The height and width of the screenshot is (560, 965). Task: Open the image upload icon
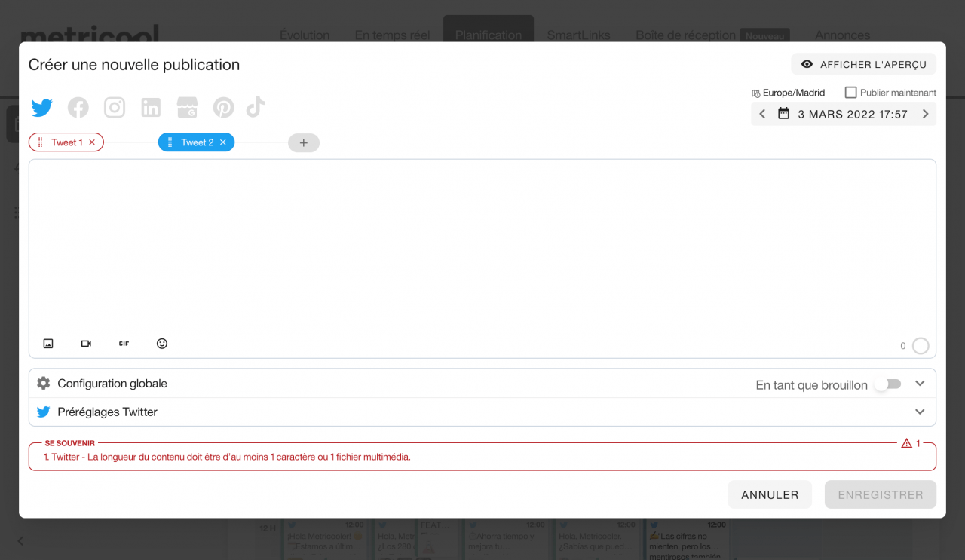coord(48,343)
